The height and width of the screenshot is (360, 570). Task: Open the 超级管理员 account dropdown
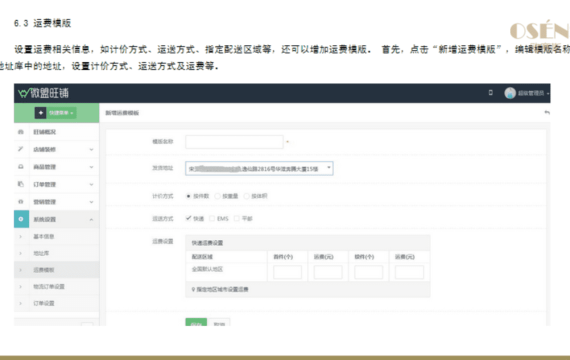click(x=533, y=93)
